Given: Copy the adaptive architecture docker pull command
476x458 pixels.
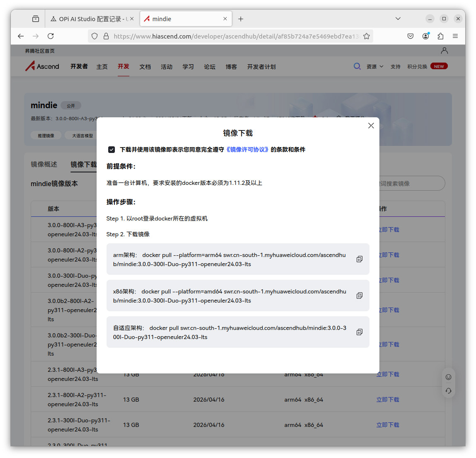Looking at the screenshot, I should pos(359,332).
